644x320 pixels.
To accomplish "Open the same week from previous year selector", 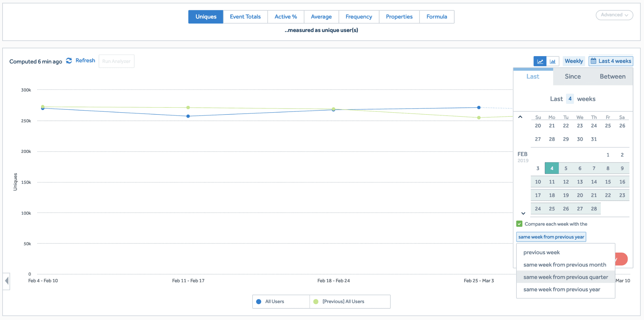I will click(x=551, y=237).
